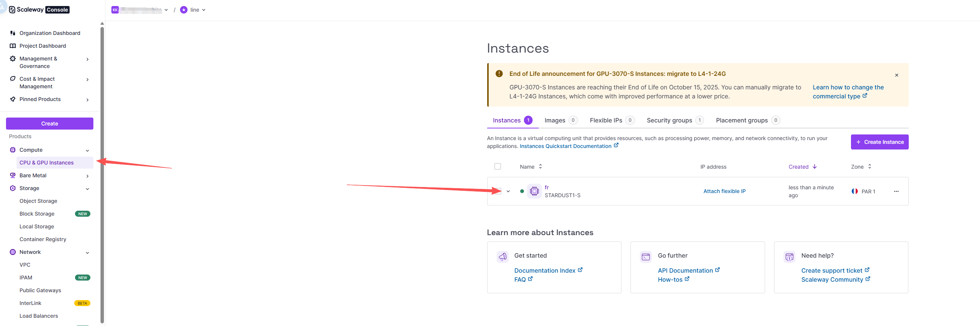Screen dimensions: 980x326
Task: Switch to the Security groups tab
Action: coord(675,120)
